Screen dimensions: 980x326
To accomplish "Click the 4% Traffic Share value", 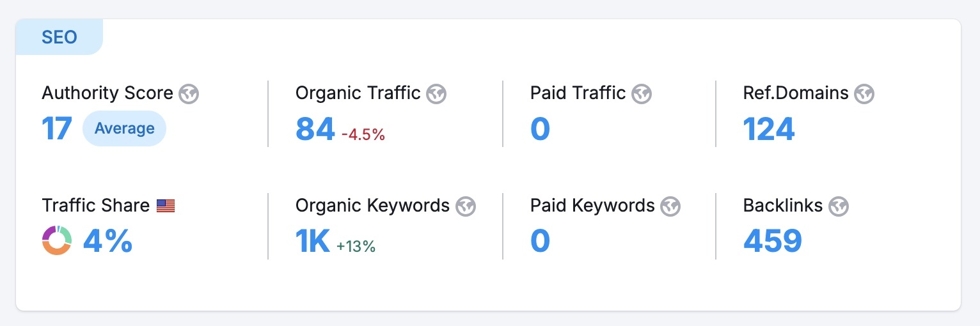I will tap(107, 240).
